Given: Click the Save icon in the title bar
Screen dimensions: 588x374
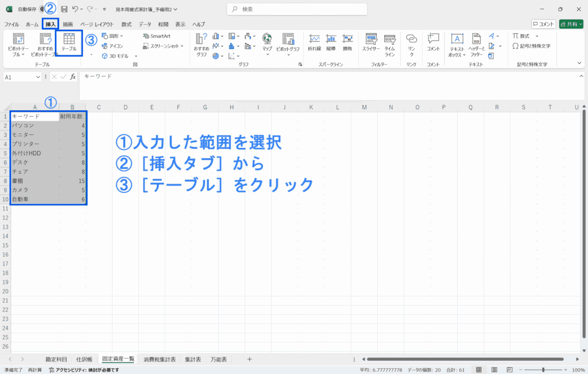Looking at the screenshot, I should 64,9.
